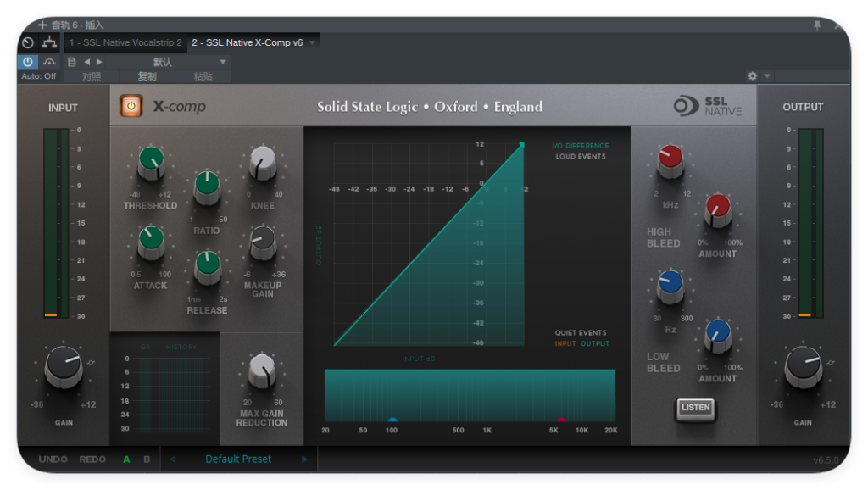868x490 pixels.
Task: Click next preset arrow in bottom bar
Action: tap(304, 459)
